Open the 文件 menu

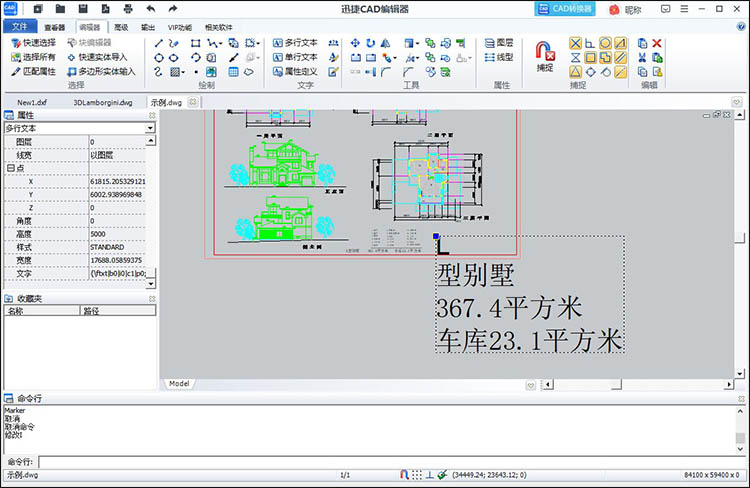[x=20, y=26]
